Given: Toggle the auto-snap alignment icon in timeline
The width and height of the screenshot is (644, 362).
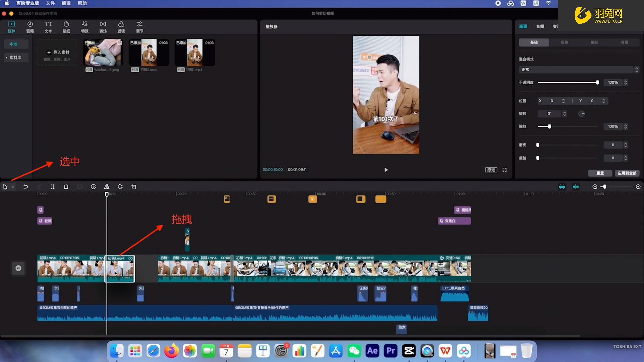Looking at the screenshot, I should pos(576,187).
